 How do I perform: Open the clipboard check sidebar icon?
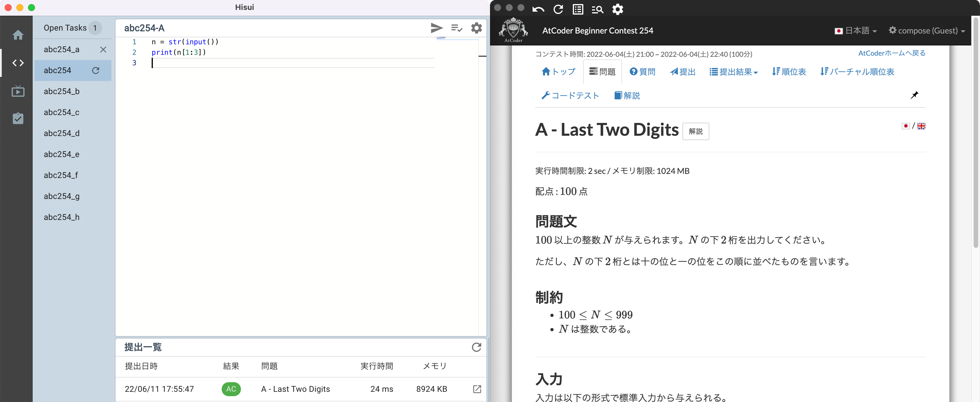click(18, 119)
